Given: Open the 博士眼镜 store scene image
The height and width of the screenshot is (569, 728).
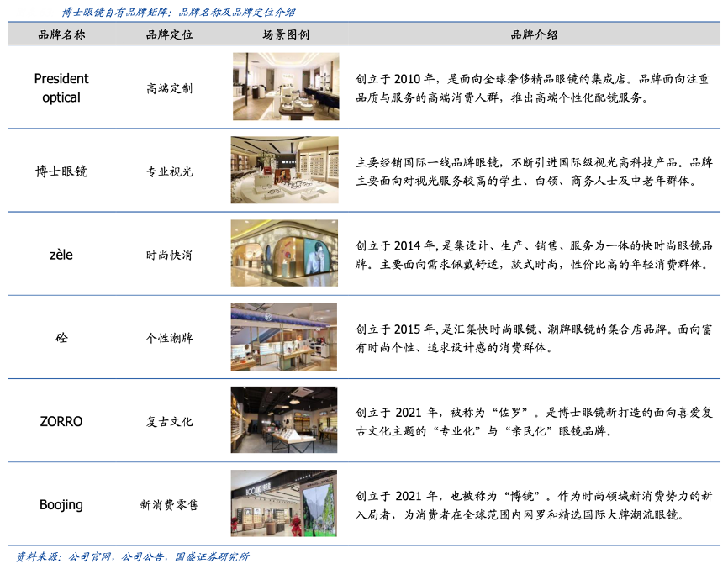Looking at the screenshot, I should pos(285,170).
